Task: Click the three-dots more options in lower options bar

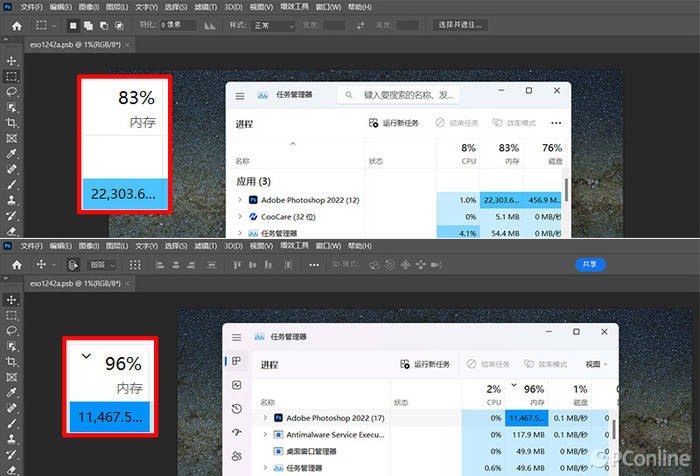Action: coord(314,265)
